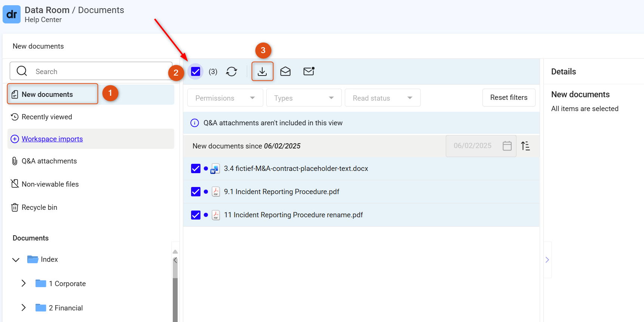Open the Read status filter dropdown
644x322 pixels.
coord(383,98)
